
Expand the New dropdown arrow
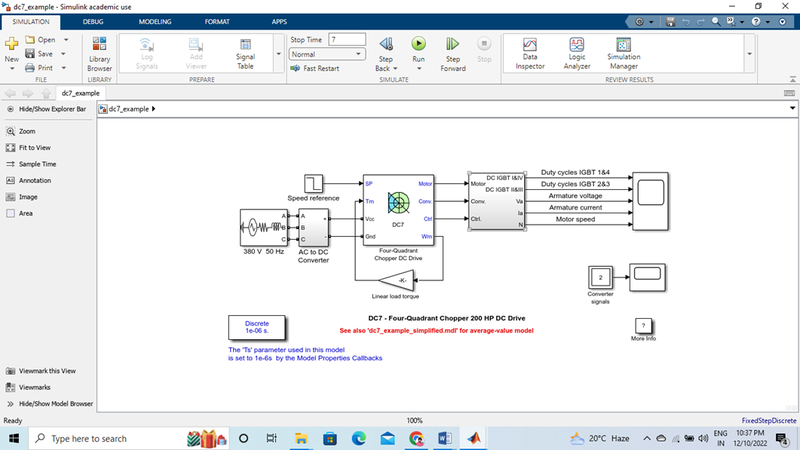[12, 68]
